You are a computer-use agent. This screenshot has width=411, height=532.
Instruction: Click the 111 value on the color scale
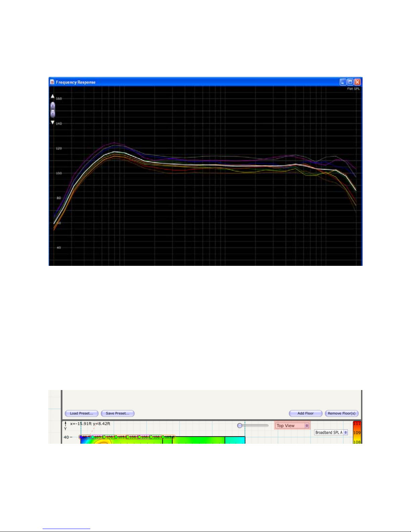[x=357, y=424]
